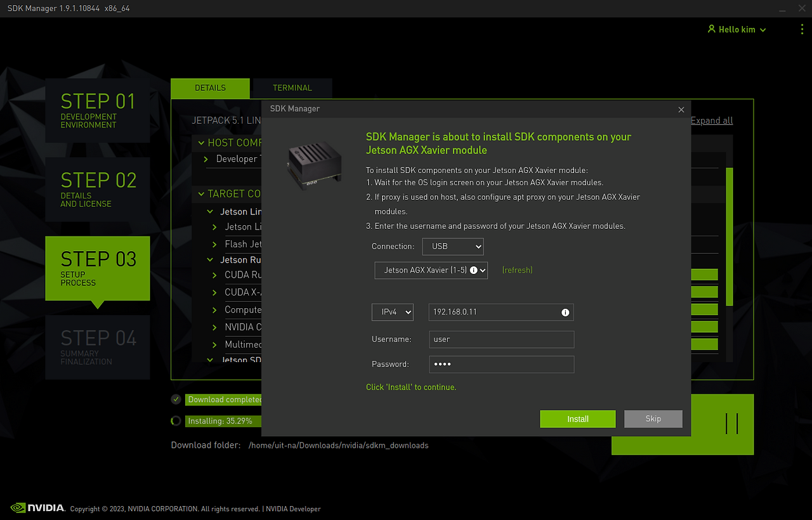Open the vertical three-dot options menu
This screenshot has width=812, height=520.
pos(802,29)
